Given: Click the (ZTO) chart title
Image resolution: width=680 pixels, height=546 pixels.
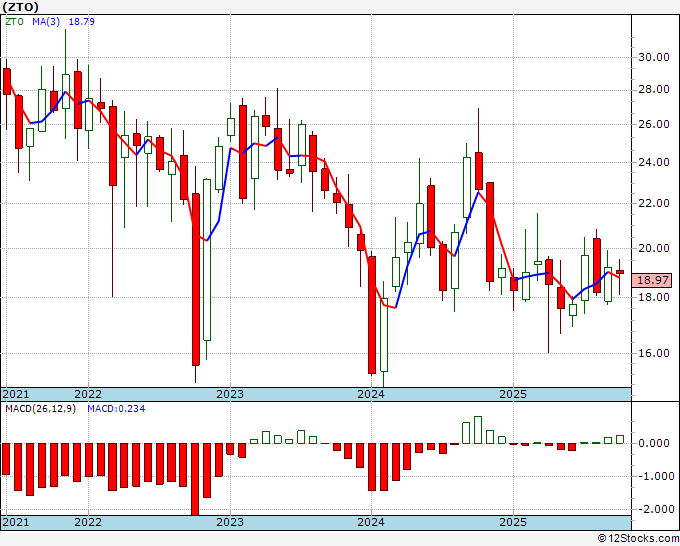Looking at the screenshot, I should 20,7.
